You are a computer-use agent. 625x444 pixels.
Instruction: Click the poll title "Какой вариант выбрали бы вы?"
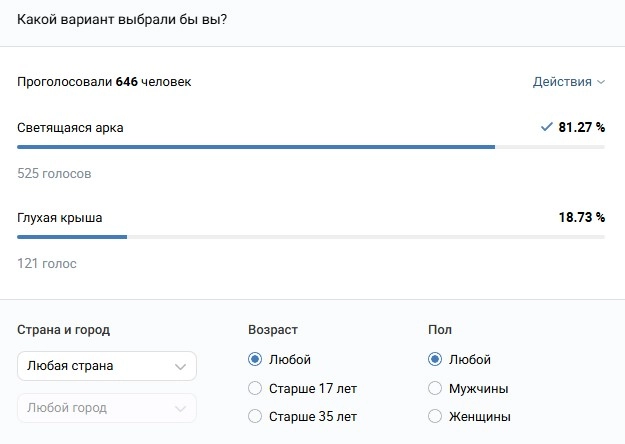(122, 20)
